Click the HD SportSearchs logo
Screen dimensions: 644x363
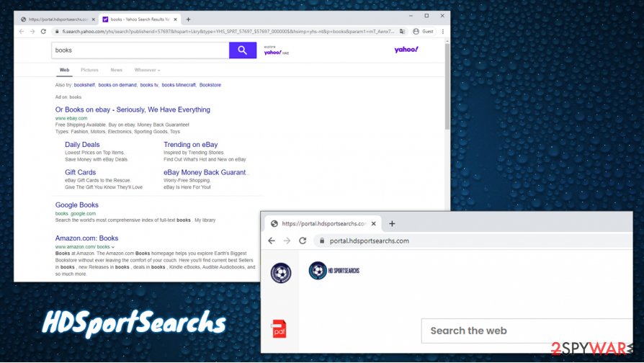coord(334,271)
